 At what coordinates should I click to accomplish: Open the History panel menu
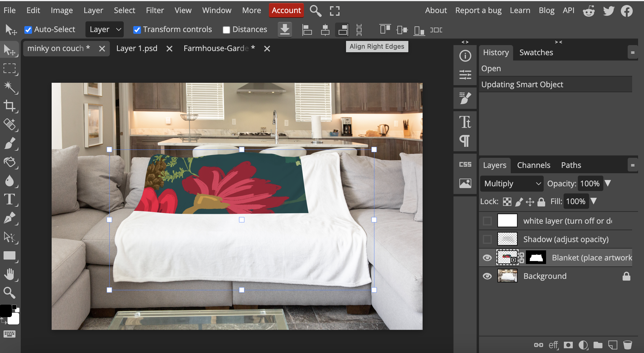tap(632, 53)
